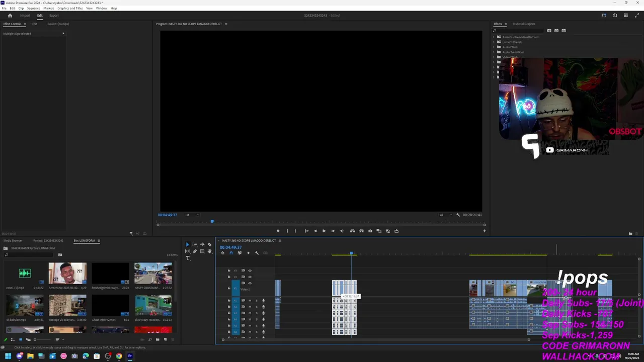Toggle insert sequences as nests option

click(222, 253)
